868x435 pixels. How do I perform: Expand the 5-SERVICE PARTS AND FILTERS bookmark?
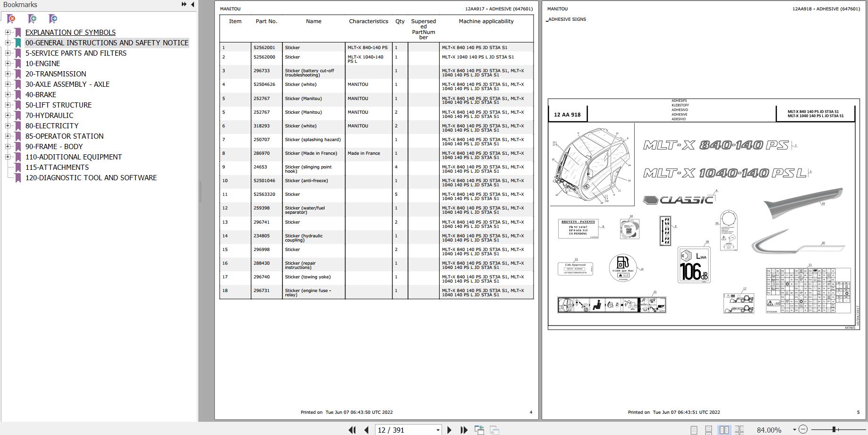pos(8,53)
